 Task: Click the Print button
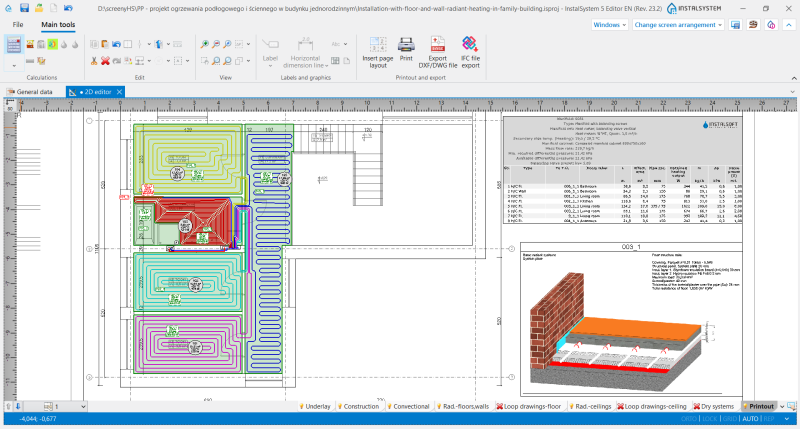pyautogui.click(x=406, y=49)
